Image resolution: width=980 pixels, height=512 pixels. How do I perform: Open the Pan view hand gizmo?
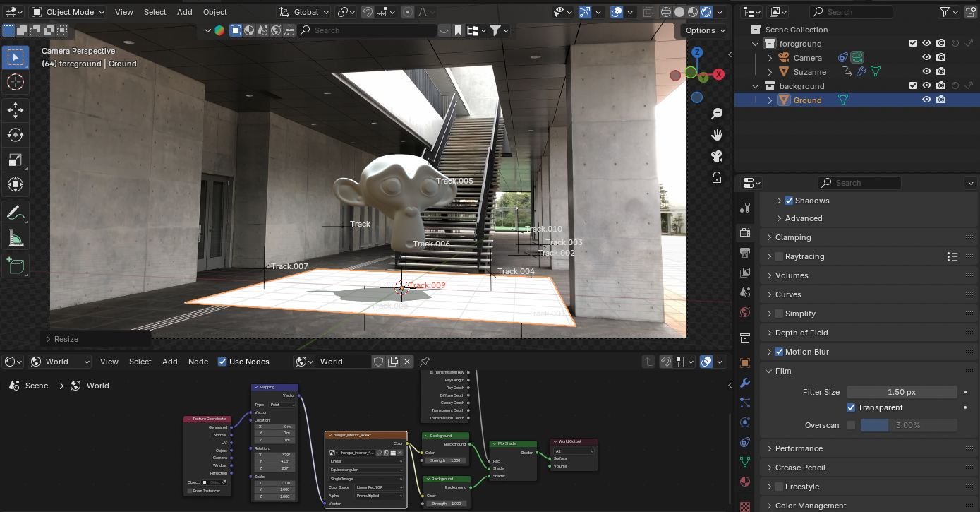[717, 134]
